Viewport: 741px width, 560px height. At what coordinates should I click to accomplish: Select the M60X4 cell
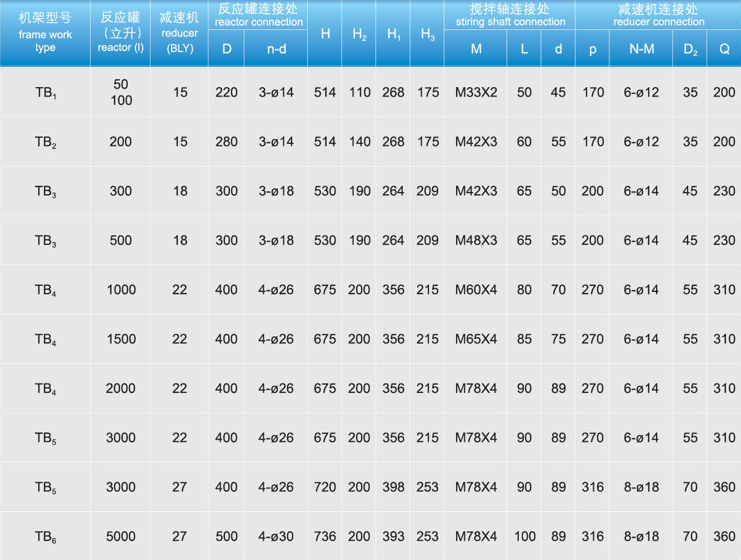click(x=476, y=290)
